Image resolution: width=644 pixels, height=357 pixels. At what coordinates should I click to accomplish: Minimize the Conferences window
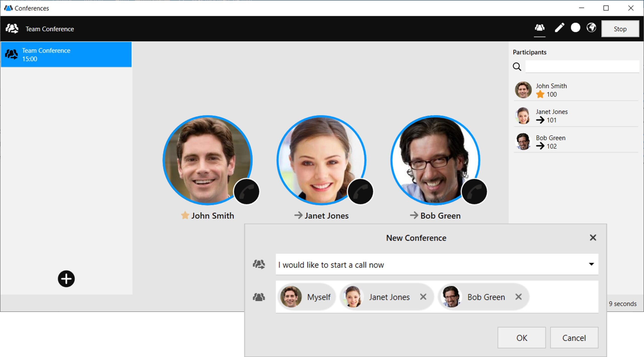point(581,8)
